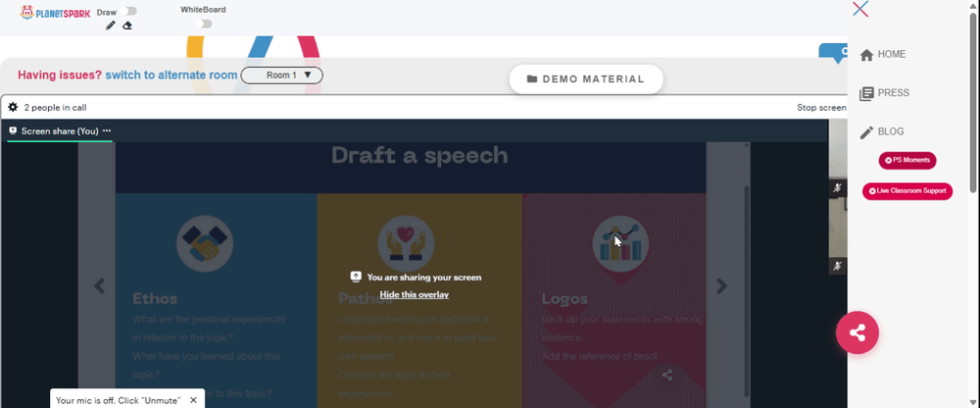The height and width of the screenshot is (408, 980).
Task: Close the side menu with X
Action: click(860, 9)
